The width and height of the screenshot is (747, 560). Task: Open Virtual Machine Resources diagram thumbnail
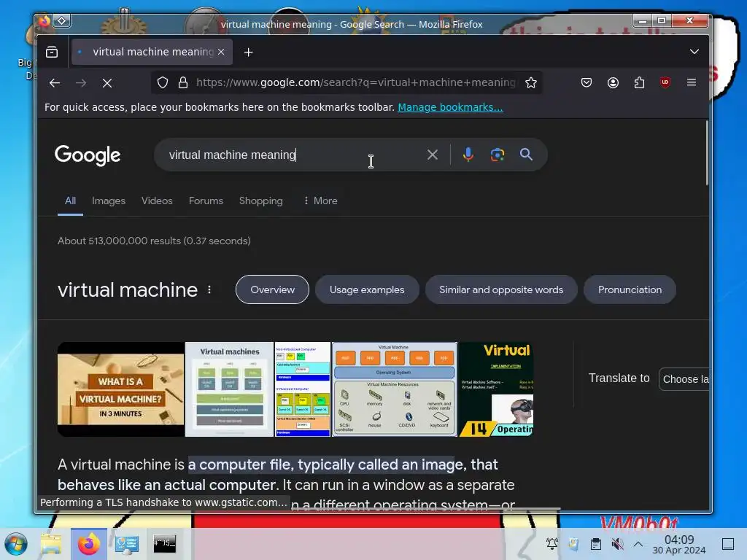pyautogui.click(x=395, y=389)
